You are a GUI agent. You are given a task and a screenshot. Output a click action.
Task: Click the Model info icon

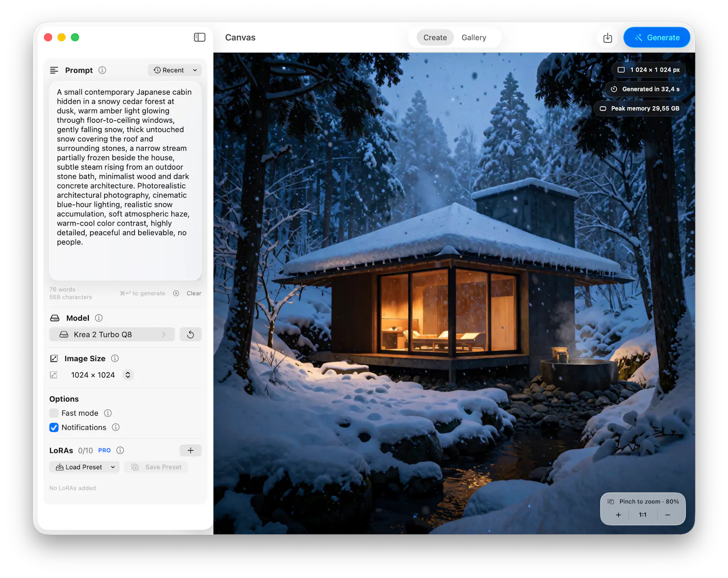click(99, 318)
